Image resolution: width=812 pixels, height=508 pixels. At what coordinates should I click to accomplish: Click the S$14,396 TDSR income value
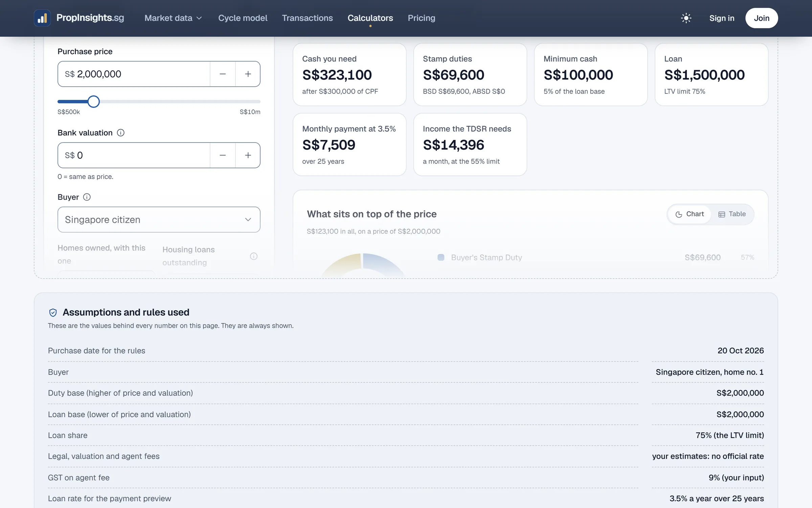453,145
